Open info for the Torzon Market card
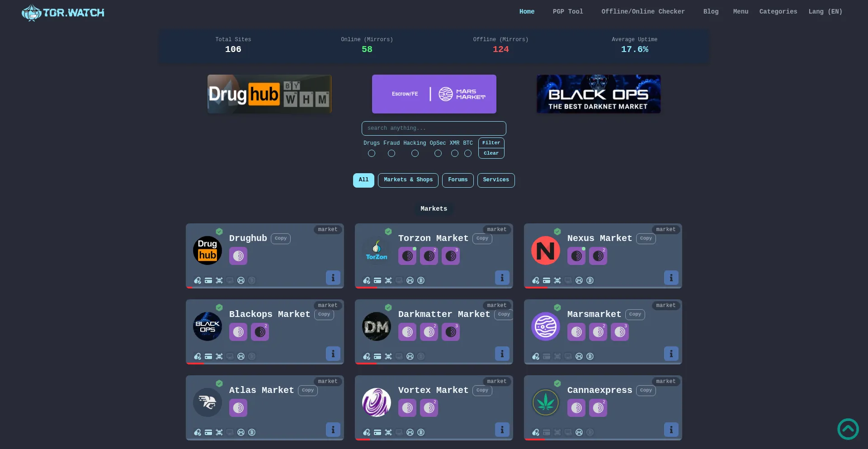The height and width of the screenshot is (449, 868). tap(502, 278)
